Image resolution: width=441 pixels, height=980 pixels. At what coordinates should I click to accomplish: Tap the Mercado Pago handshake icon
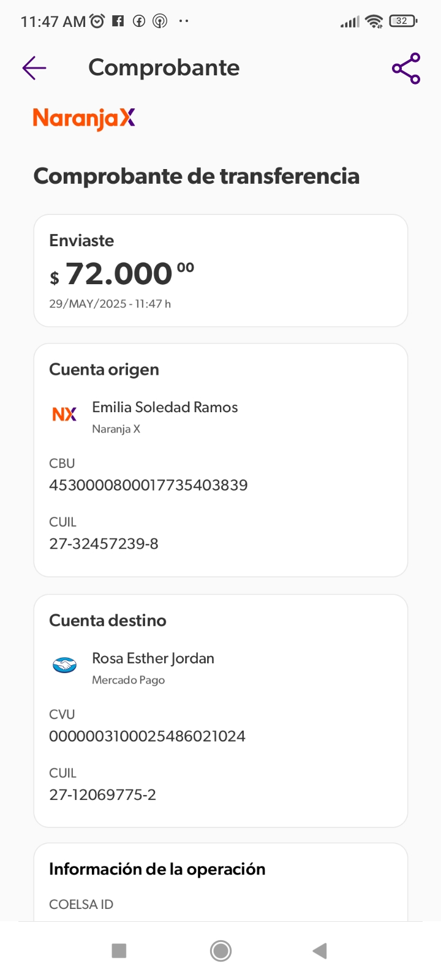64,665
